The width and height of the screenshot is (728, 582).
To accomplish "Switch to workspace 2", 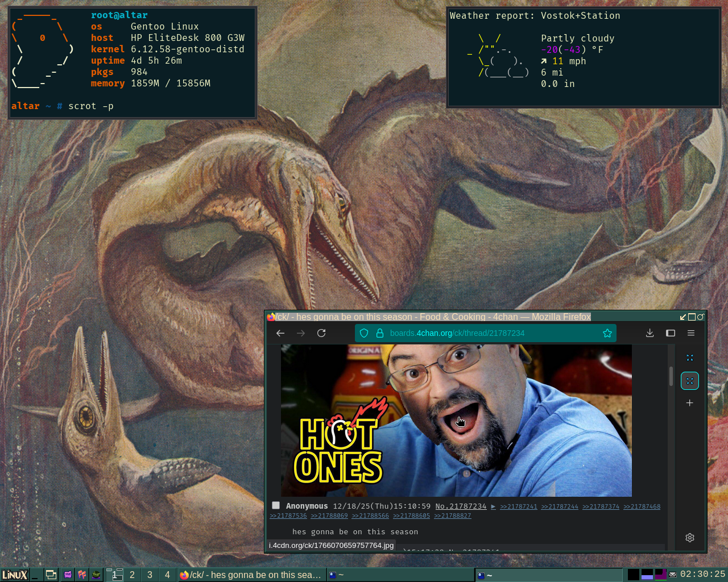I will (x=132, y=575).
